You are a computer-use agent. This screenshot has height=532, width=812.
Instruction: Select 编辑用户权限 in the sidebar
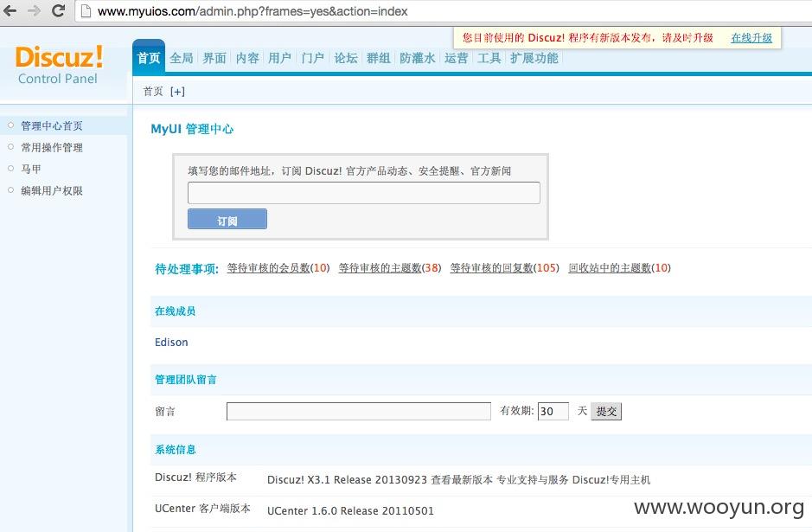(52, 190)
